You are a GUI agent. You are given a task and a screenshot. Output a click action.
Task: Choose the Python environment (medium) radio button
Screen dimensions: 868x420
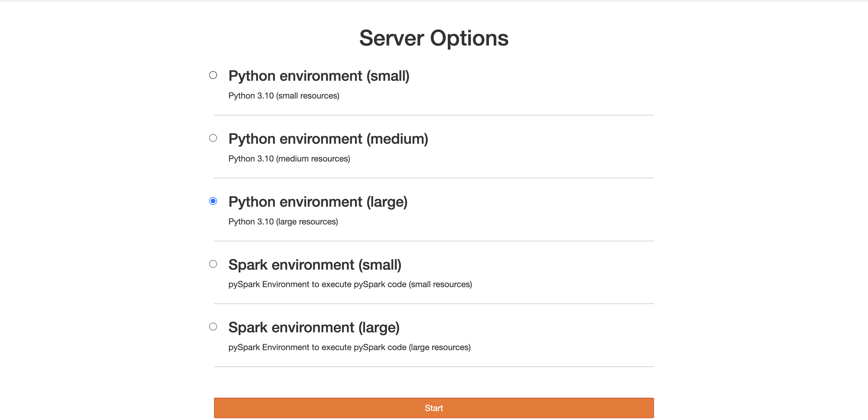pos(213,138)
